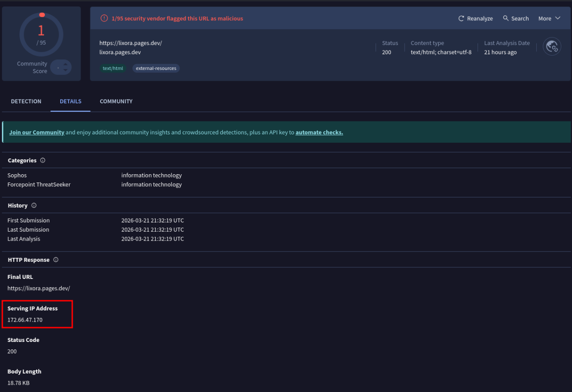Click the info icon beside Categories
This screenshot has width=572, height=392.
coord(43,160)
